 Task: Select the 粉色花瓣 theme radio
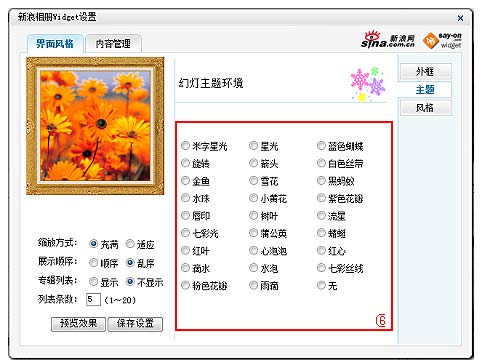point(185,285)
